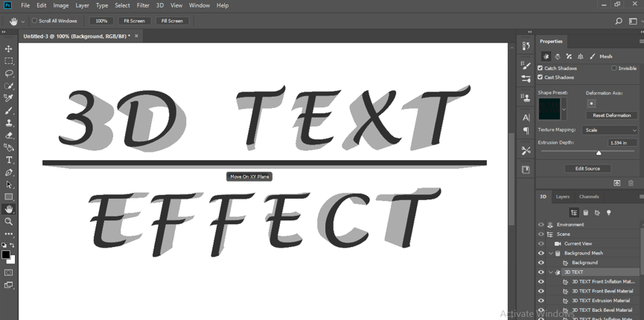Enable the Invisible checkbox
This screenshot has height=320, width=644.
[x=614, y=68]
